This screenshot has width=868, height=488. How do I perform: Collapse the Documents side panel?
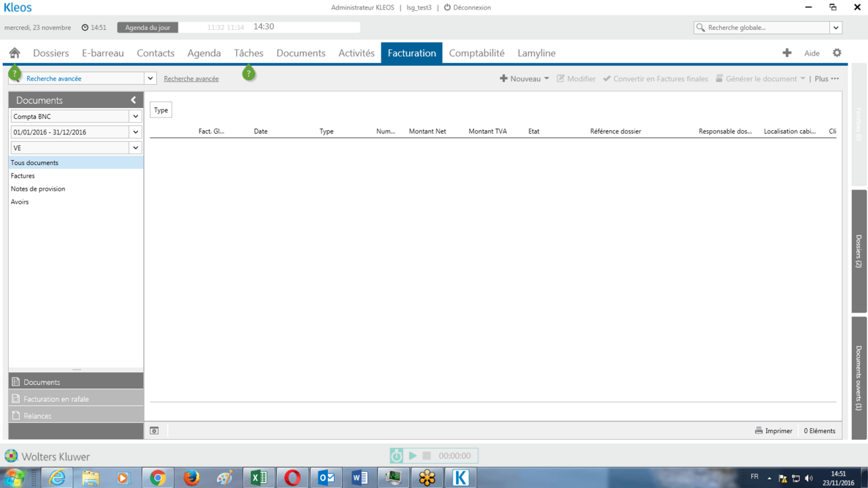133,100
